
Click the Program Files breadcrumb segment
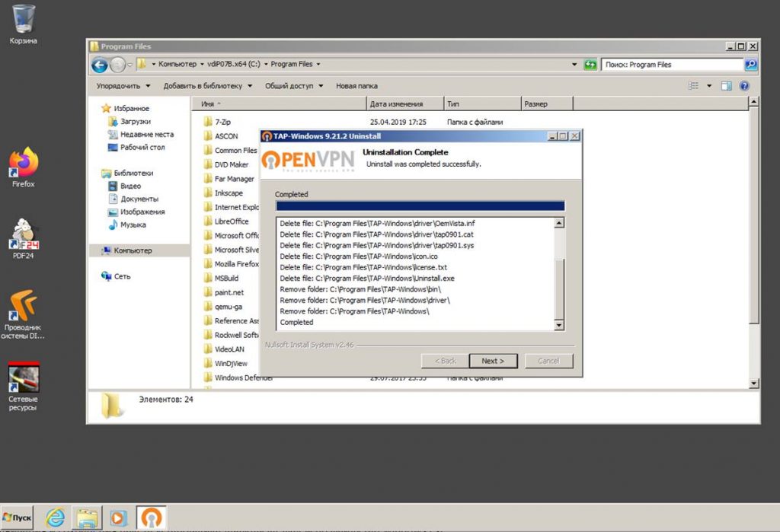click(x=292, y=64)
